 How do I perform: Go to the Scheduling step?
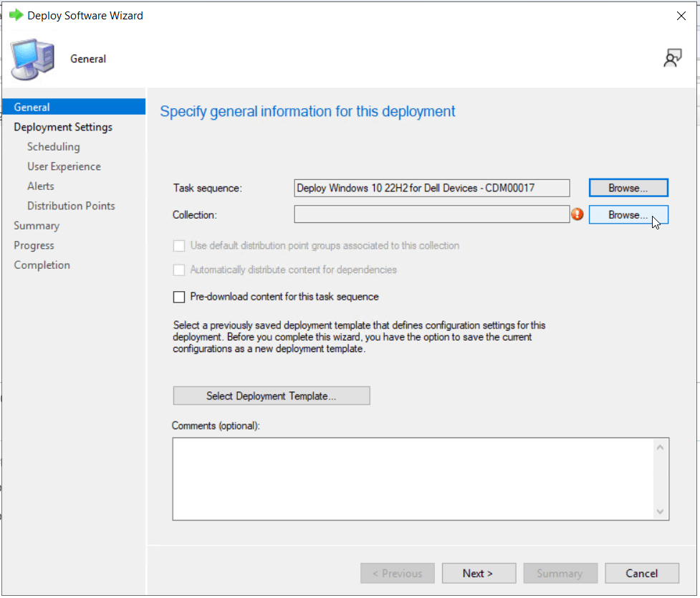pyautogui.click(x=54, y=147)
